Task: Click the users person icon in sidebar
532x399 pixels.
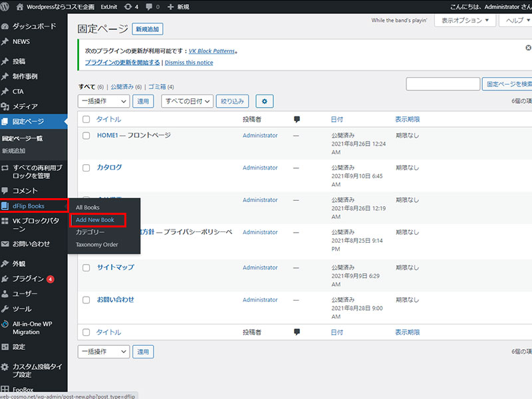Action: click(x=5, y=294)
